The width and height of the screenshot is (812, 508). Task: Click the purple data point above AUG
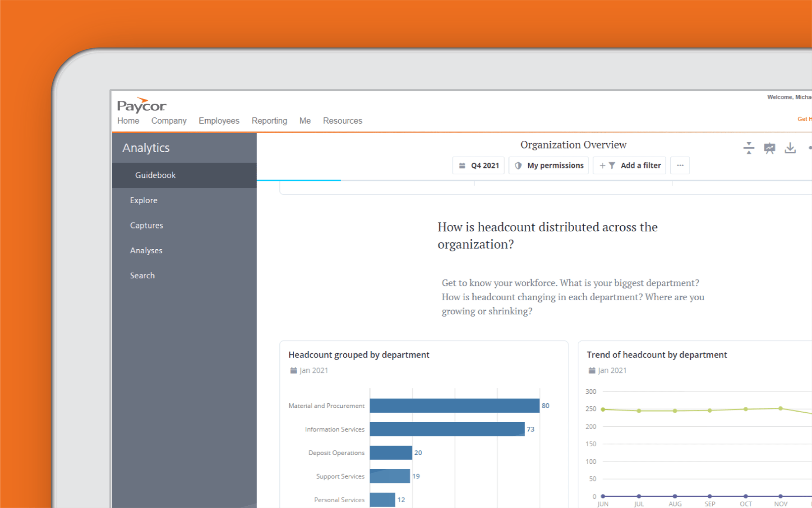(x=675, y=496)
